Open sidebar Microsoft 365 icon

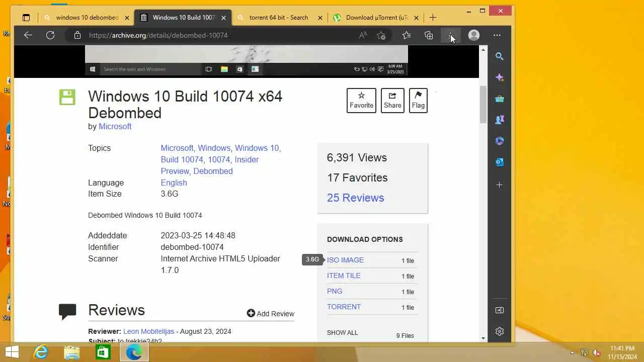[500, 141]
